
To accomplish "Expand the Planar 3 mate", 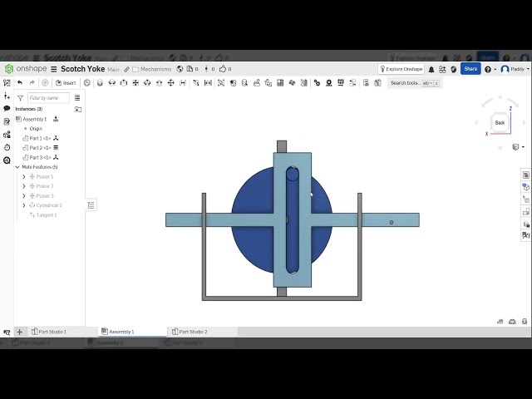I will pyautogui.click(x=24, y=196).
